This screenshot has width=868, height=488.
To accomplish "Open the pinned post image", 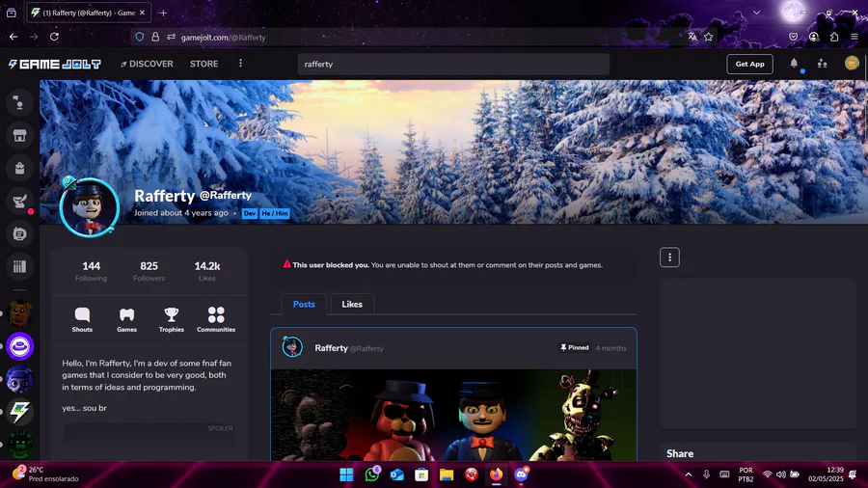I will (454, 415).
